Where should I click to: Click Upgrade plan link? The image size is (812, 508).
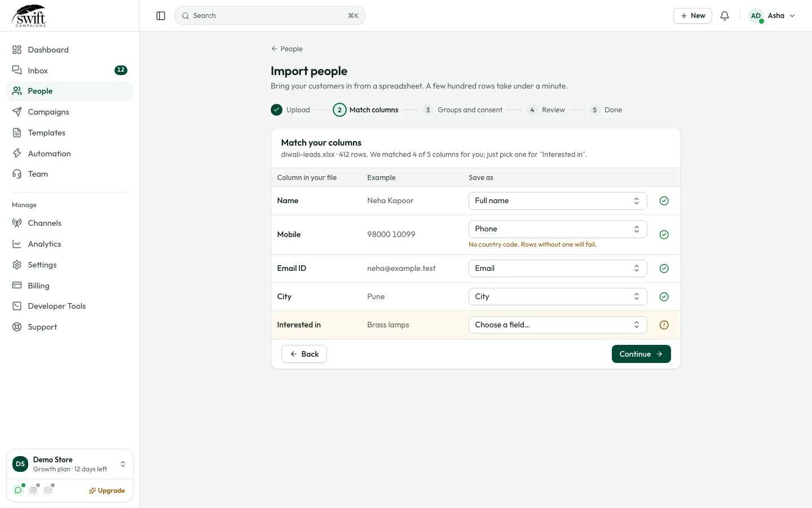pyautogui.click(x=107, y=491)
